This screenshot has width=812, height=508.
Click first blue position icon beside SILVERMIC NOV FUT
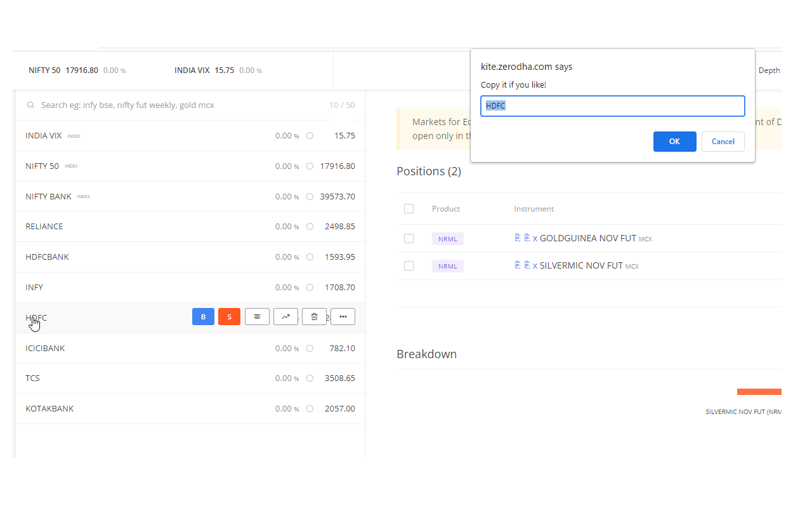tap(517, 265)
